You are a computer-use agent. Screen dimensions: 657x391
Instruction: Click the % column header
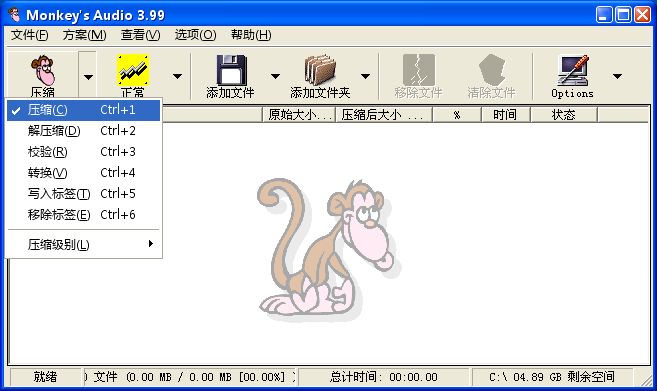(457, 114)
